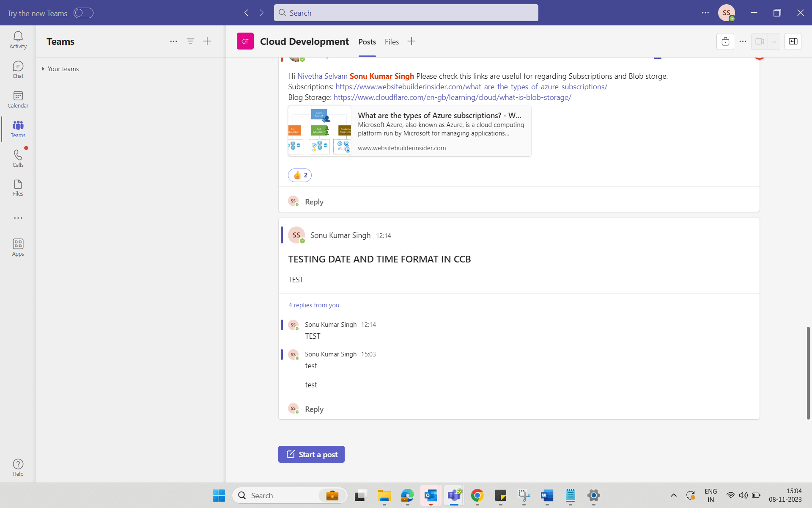Open Files in the left sidebar
Viewport: 812px width, 508px height.
(x=18, y=188)
